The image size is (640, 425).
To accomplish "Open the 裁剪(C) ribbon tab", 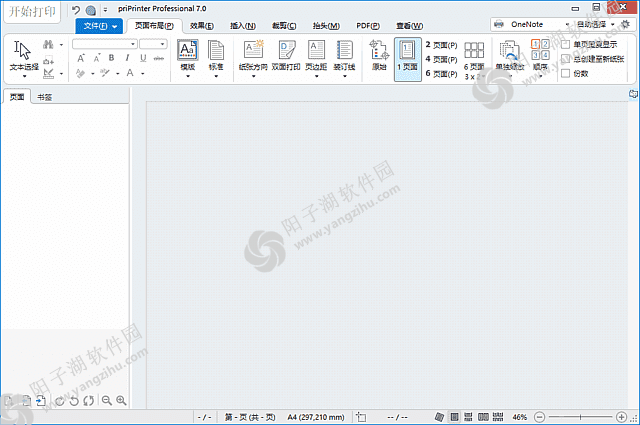I will pyautogui.click(x=284, y=26).
